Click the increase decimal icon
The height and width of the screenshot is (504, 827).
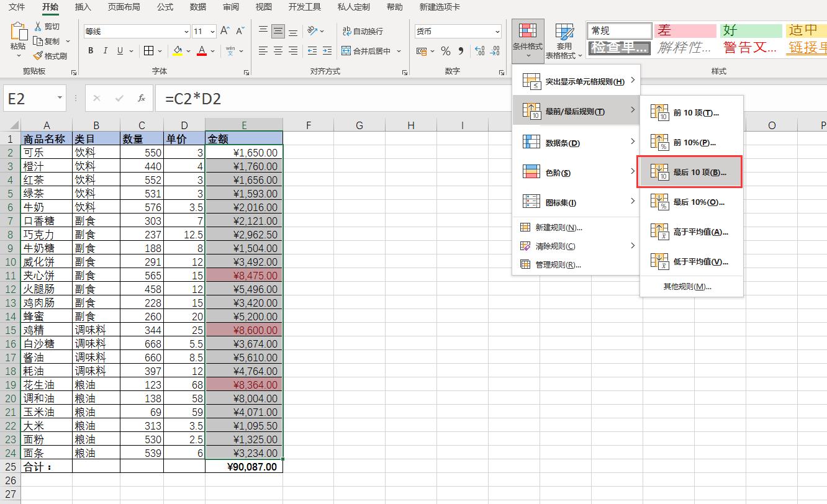click(x=479, y=51)
